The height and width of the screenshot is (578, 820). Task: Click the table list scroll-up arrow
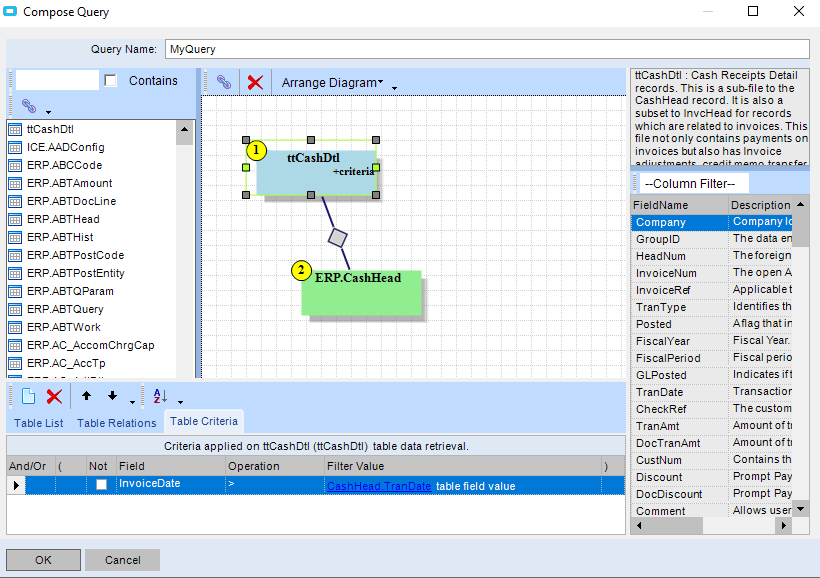[x=185, y=129]
